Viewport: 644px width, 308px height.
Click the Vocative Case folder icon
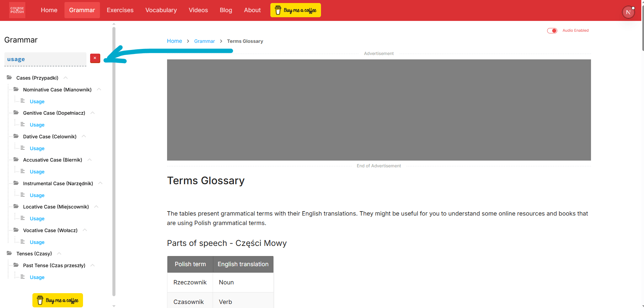pos(16,230)
